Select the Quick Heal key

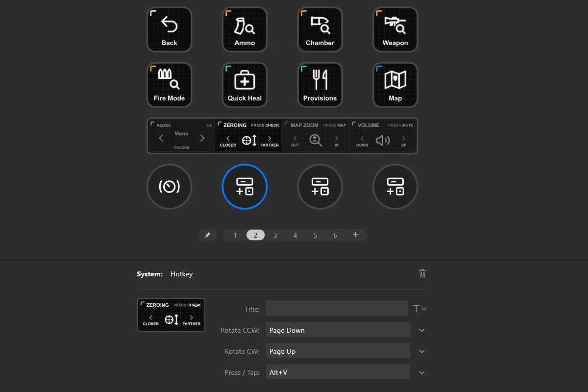click(x=245, y=85)
